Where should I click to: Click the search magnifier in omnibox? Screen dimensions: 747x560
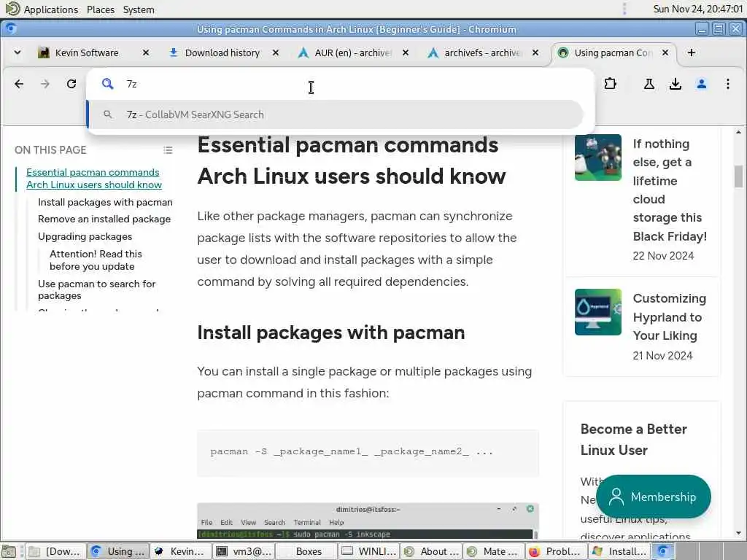click(x=108, y=85)
